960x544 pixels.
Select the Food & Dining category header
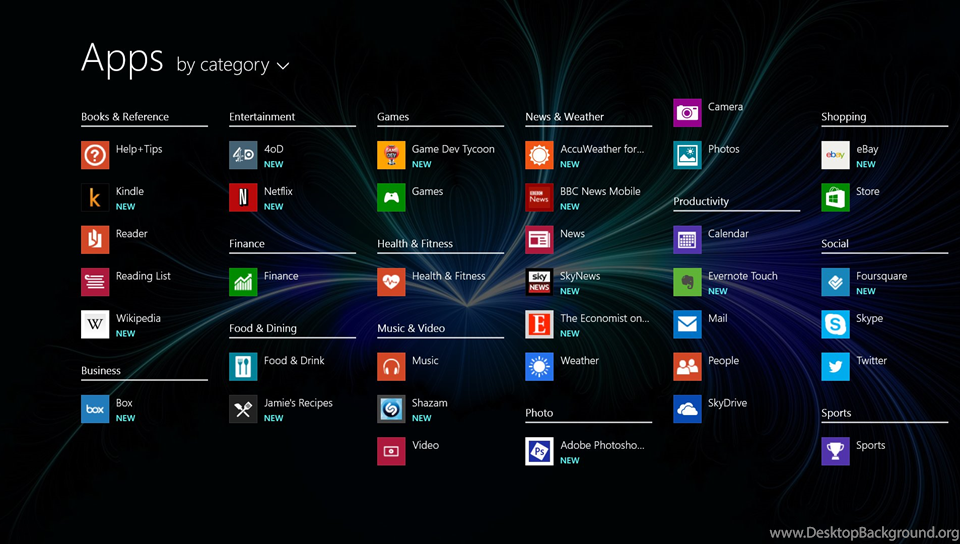(263, 329)
